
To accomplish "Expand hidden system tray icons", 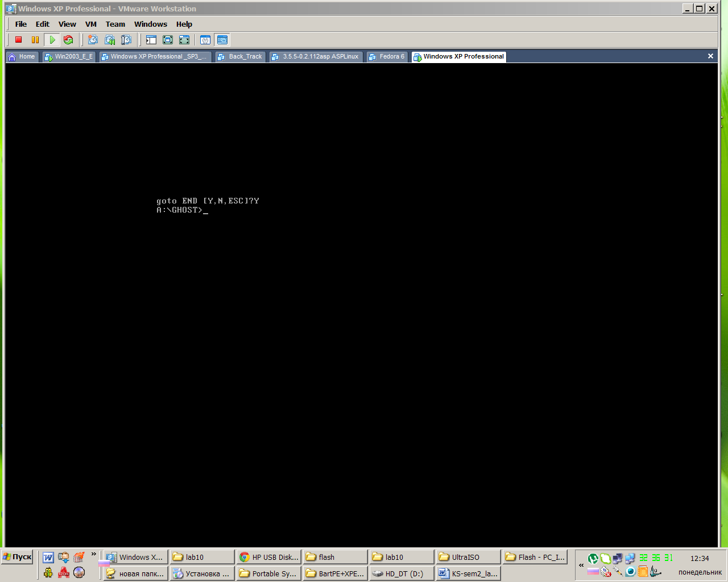I will click(581, 565).
